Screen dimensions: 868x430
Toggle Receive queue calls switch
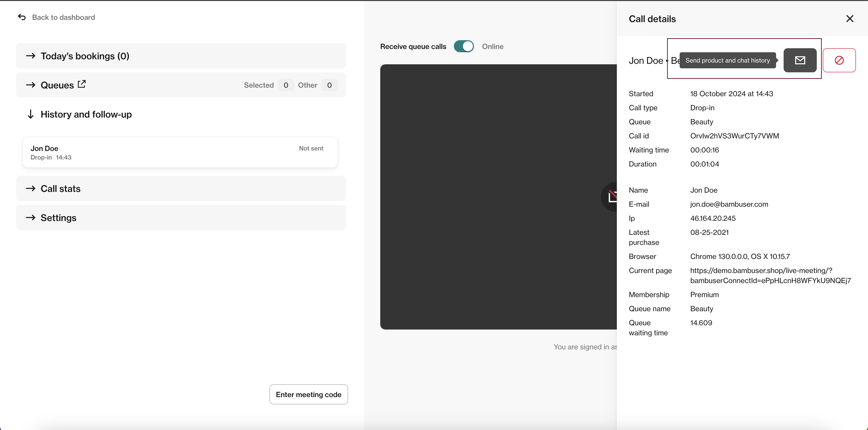pyautogui.click(x=464, y=46)
